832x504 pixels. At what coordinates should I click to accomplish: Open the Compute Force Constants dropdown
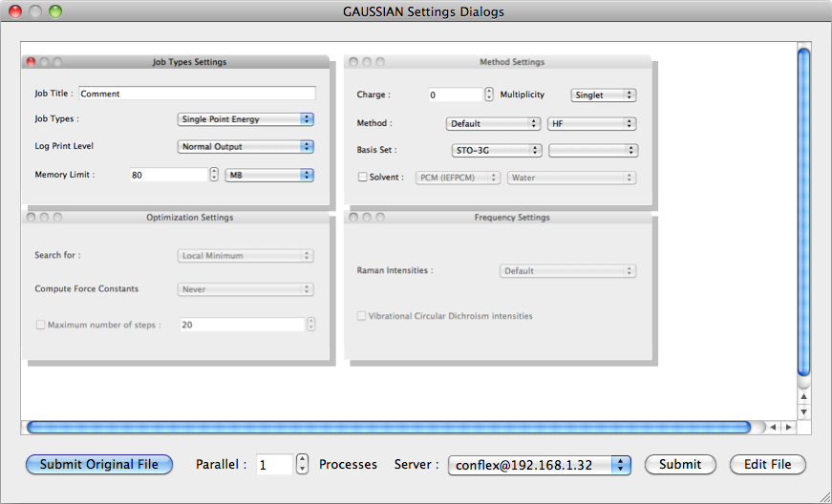245,289
